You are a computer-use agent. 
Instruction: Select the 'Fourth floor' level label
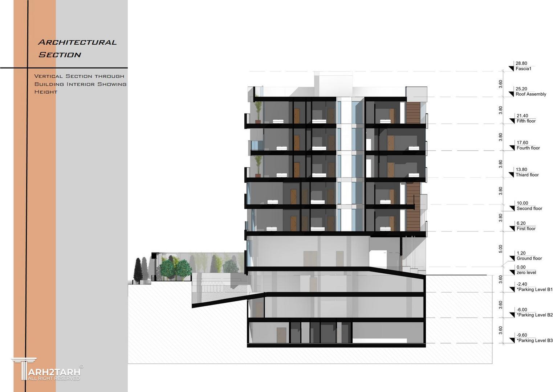(528, 148)
